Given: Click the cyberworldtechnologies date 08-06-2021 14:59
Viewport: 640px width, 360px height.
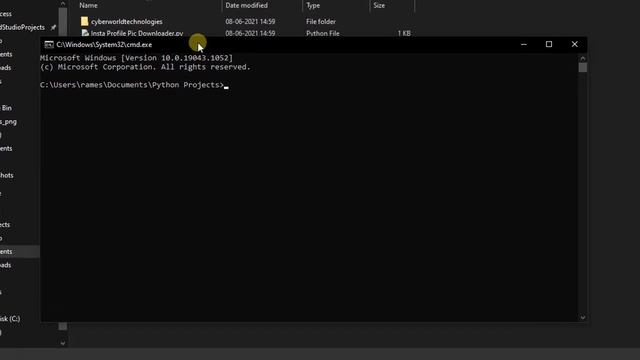Looking at the screenshot, I should click(250, 22).
